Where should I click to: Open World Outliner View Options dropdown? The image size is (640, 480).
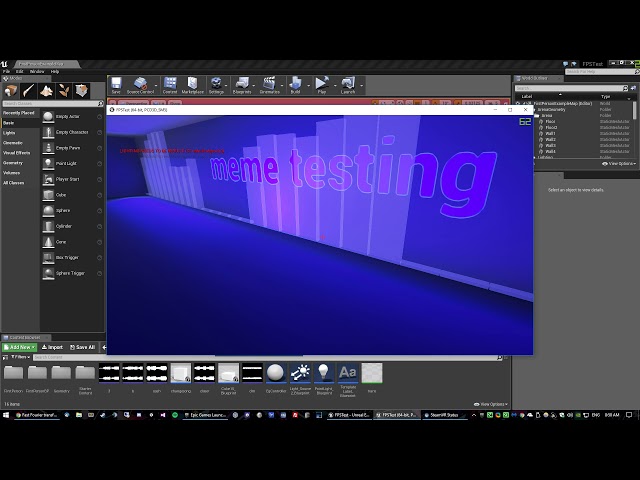[x=619, y=164]
